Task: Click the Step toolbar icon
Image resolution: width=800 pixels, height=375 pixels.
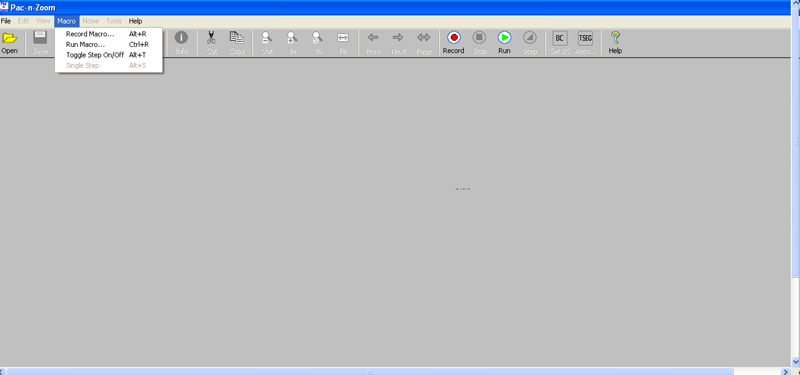Action: [x=530, y=37]
